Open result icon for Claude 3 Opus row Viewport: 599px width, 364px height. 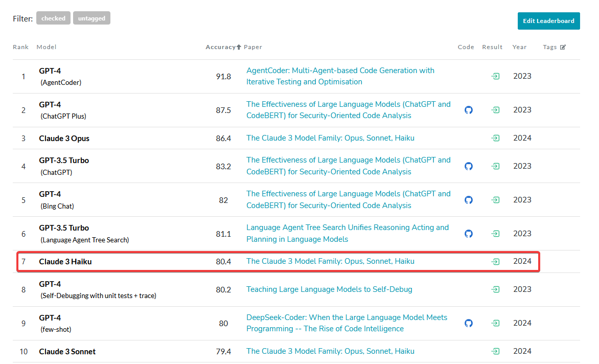495,138
